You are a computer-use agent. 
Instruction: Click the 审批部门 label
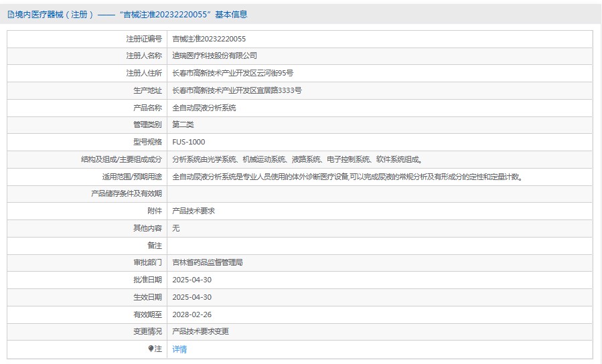click(x=147, y=262)
